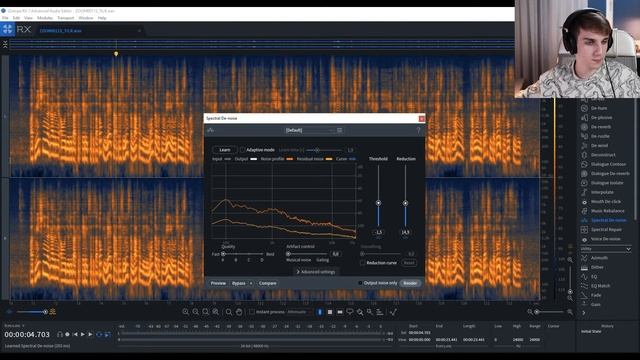This screenshot has width=640, height=360.
Task: Expand Advanced settings
Action: pyautogui.click(x=316, y=272)
